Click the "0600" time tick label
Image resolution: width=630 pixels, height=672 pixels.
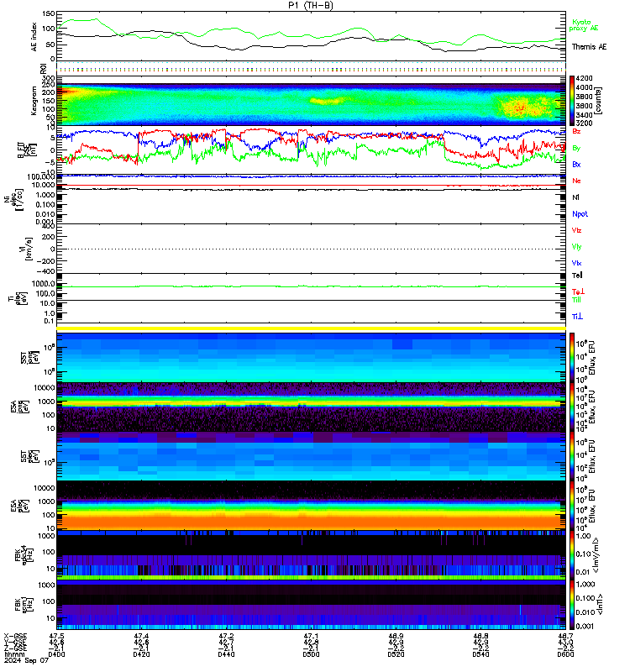[565, 654]
